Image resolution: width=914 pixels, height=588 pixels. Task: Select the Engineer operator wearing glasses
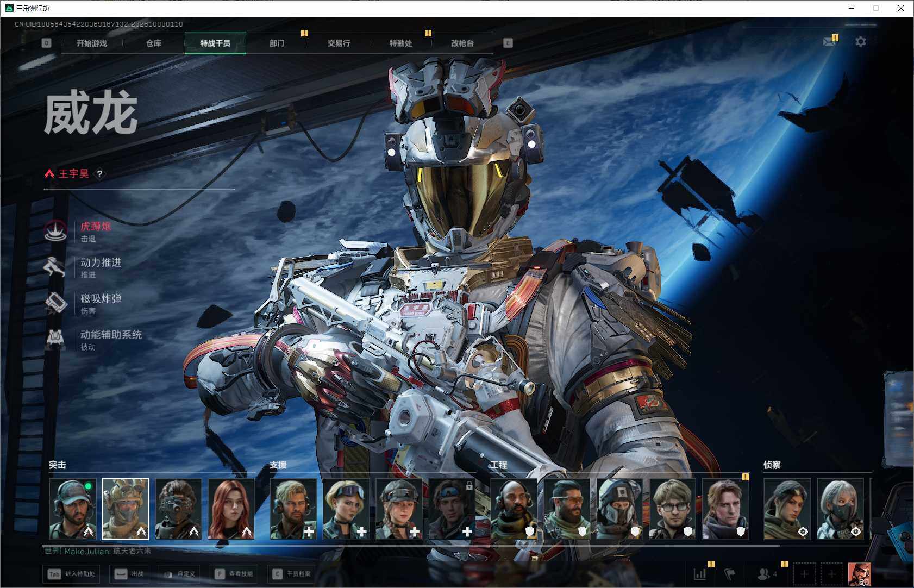(x=673, y=509)
